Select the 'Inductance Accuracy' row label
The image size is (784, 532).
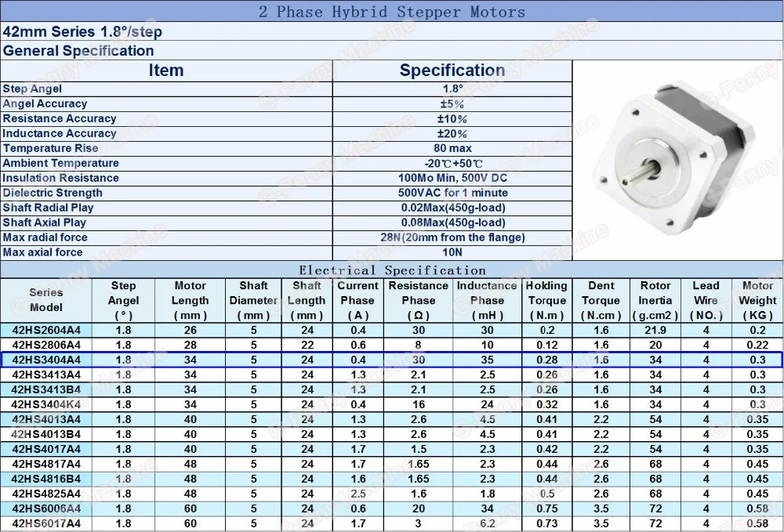click(60, 133)
